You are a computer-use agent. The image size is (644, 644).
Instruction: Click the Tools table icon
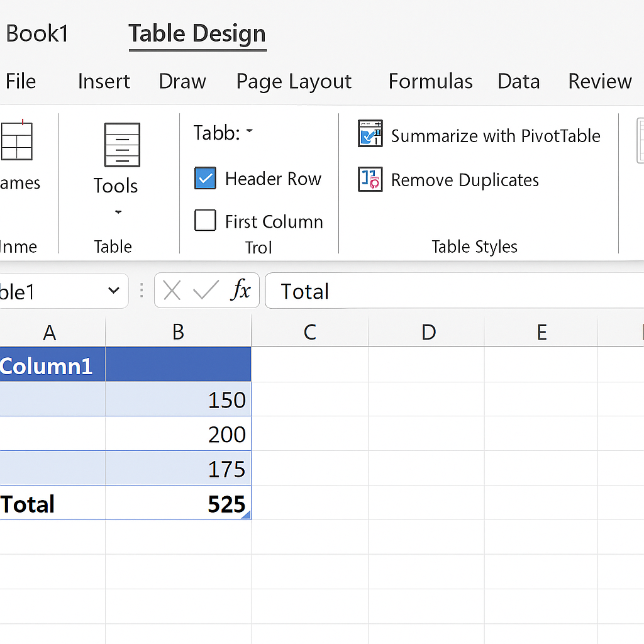(122, 145)
